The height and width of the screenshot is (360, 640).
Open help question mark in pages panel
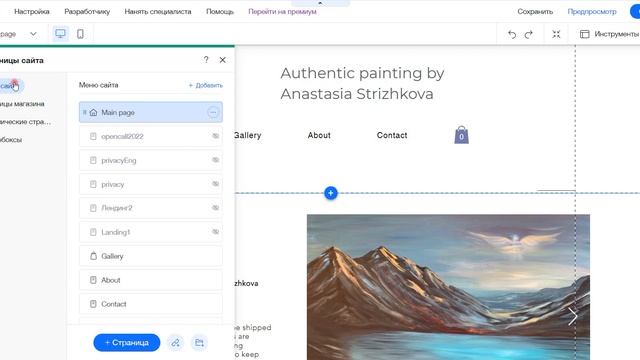206,60
